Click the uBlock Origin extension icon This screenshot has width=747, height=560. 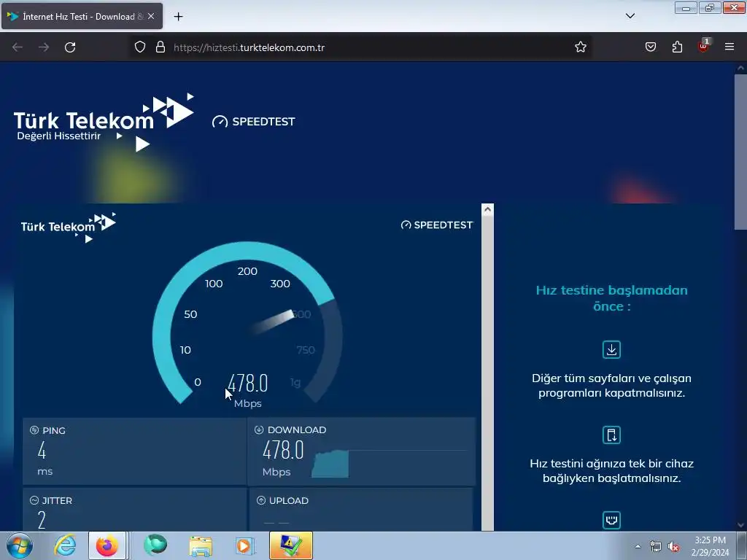[x=703, y=46]
